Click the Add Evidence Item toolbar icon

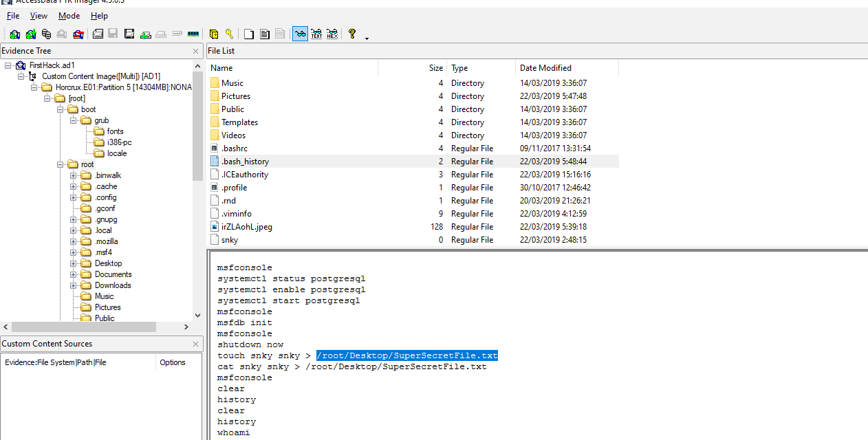(14, 34)
